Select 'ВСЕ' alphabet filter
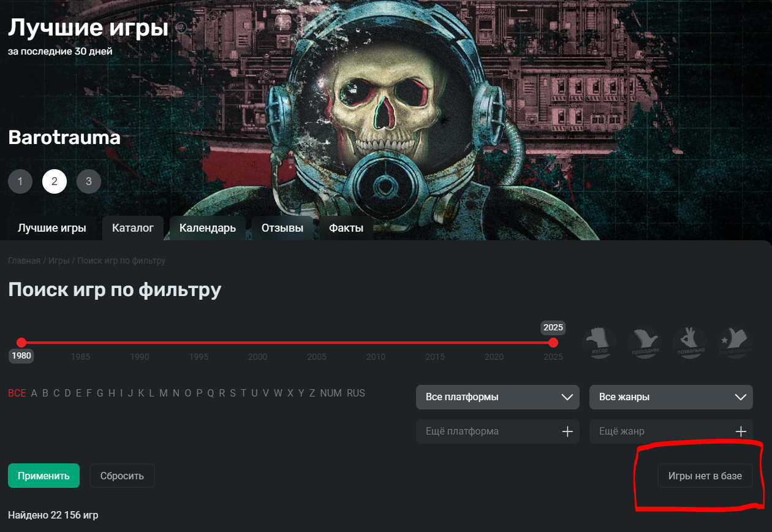Image resolution: width=772 pixels, height=532 pixels. 17,393
